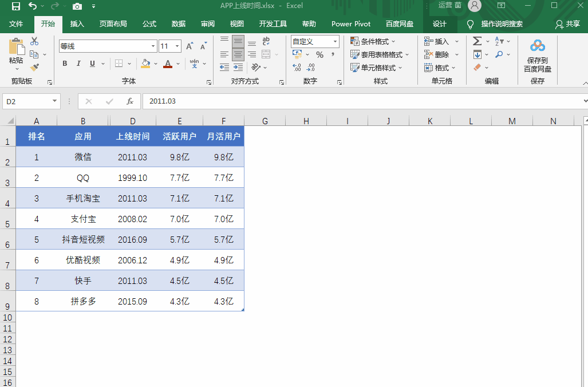This screenshot has width=588, height=387.
Task: Switch to the 设计 Design tab
Action: (x=440, y=24)
